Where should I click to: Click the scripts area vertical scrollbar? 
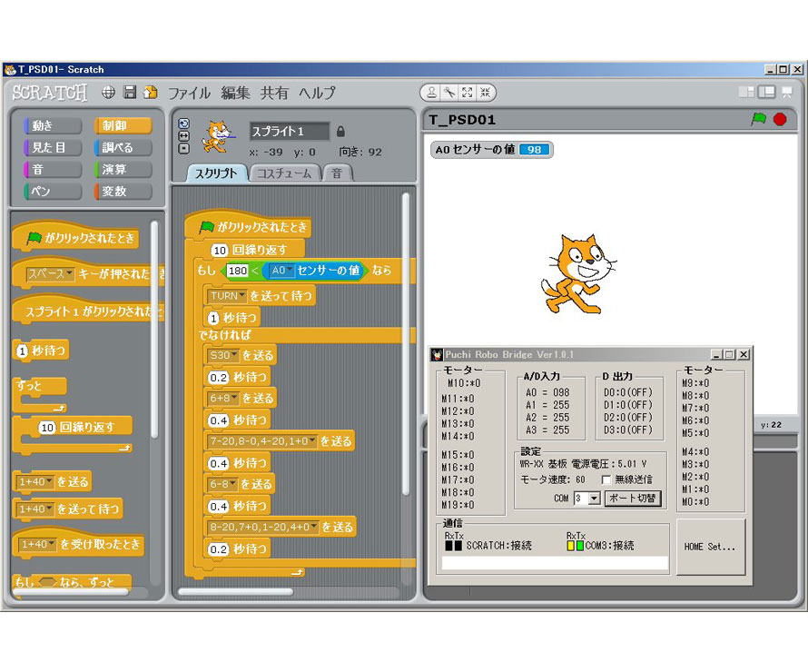click(x=406, y=344)
